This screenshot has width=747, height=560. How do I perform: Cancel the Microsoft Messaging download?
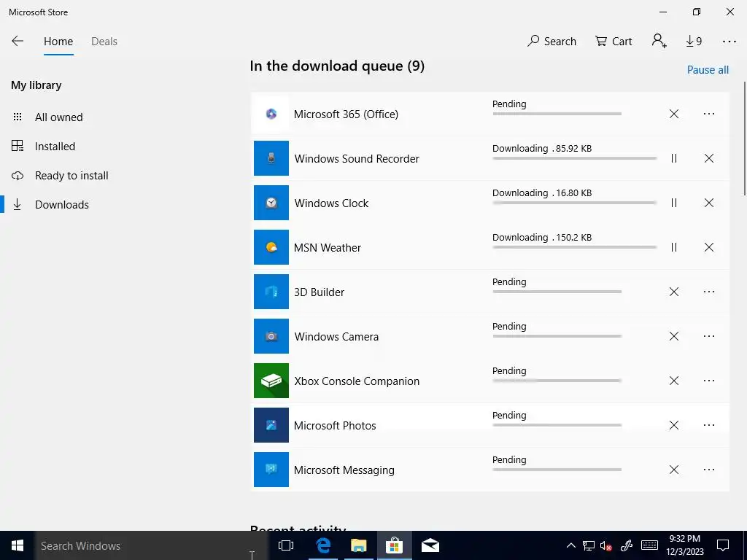click(x=673, y=470)
